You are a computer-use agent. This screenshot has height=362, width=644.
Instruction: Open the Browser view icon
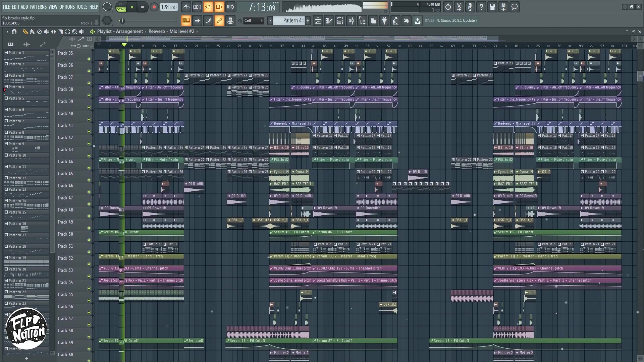(x=362, y=21)
